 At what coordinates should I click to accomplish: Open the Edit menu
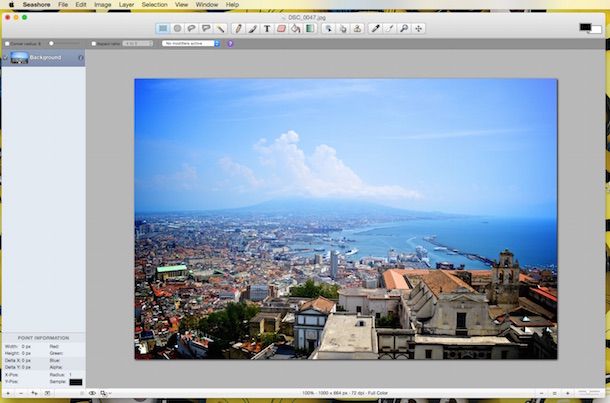tap(81, 5)
